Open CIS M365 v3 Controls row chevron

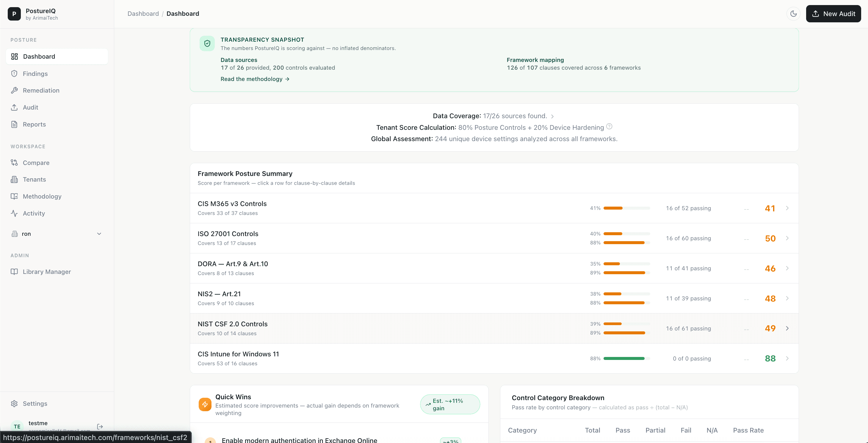tap(787, 208)
